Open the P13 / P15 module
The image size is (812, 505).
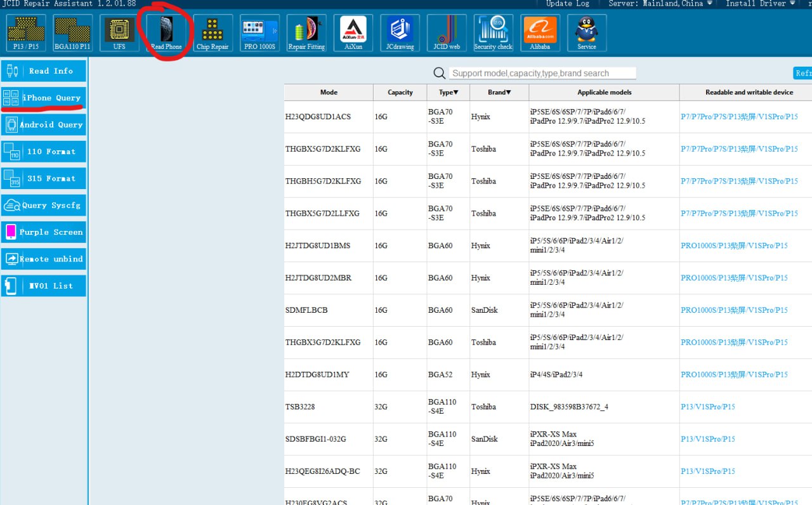pyautogui.click(x=26, y=33)
